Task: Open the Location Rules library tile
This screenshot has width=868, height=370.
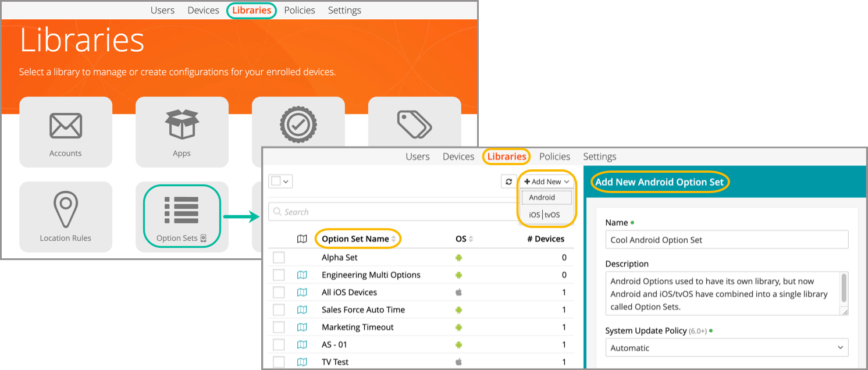Action: click(65, 216)
